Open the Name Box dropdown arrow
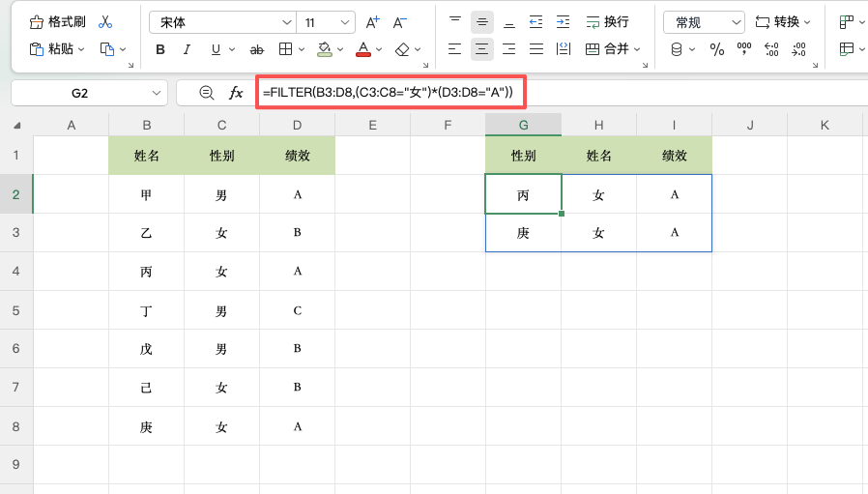Screen dimensions: 868x494 (x=157, y=93)
